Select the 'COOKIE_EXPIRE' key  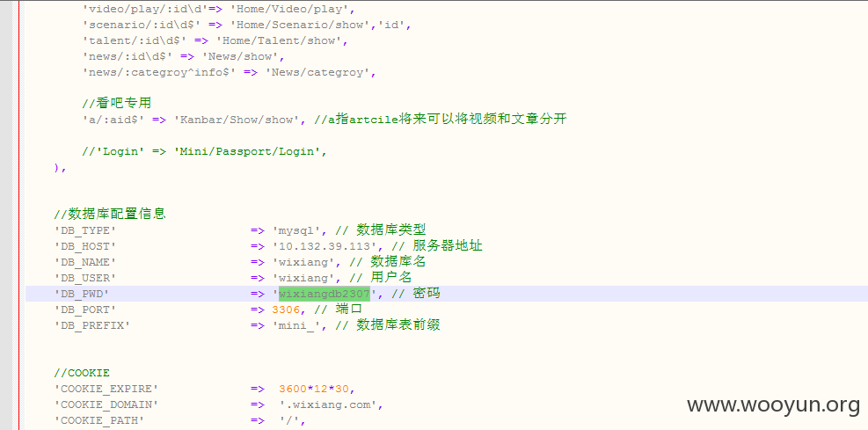point(106,389)
